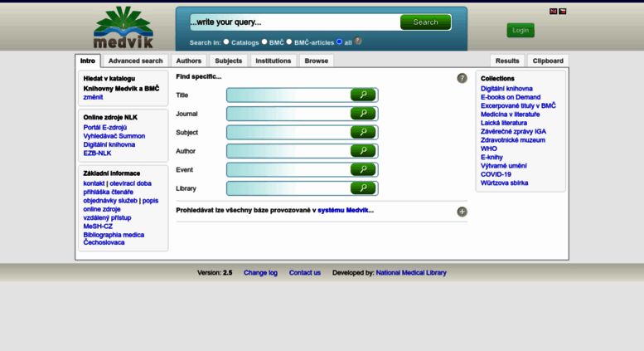Open the MeSH-CZ link
The height and width of the screenshot is (351, 644).
click(x=98, y=227)
